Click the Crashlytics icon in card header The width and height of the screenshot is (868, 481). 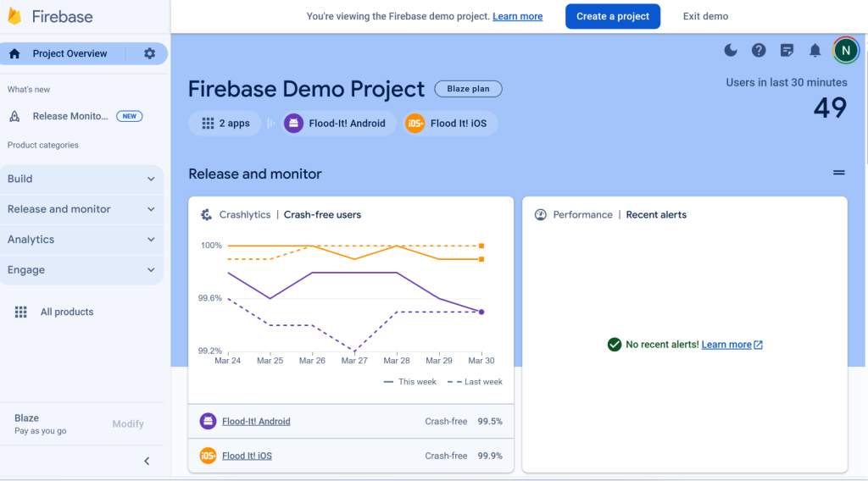(x=206, y=215)
